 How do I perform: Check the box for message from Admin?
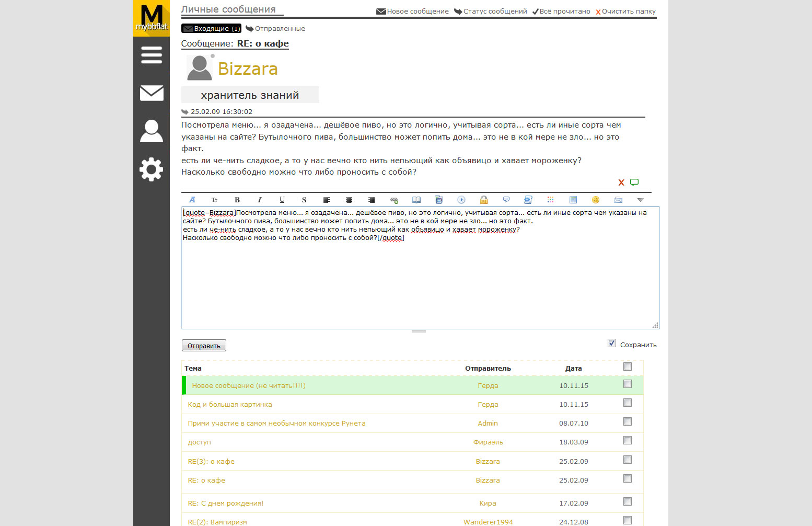pos(628,422)
